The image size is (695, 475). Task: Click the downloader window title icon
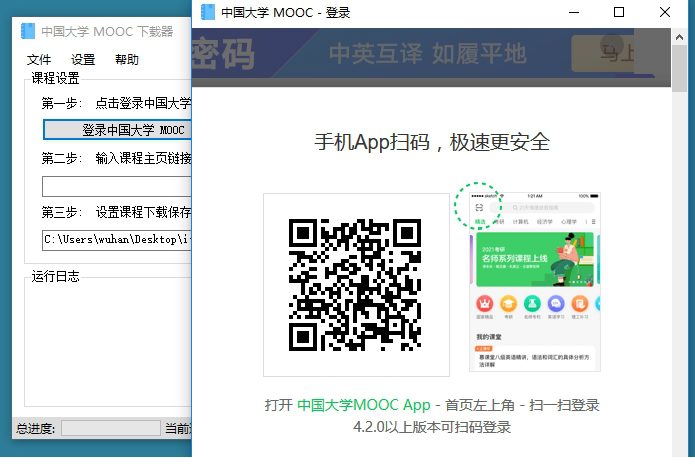[x=28, y=31]
